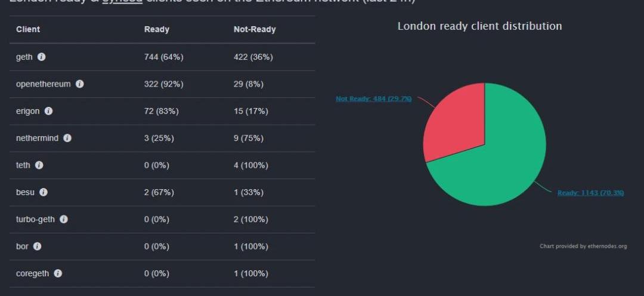Screen dimensions: 644x296
Task: Click the turbo-geth info icon
Action: pyautogui.click(x=64, y=219)
